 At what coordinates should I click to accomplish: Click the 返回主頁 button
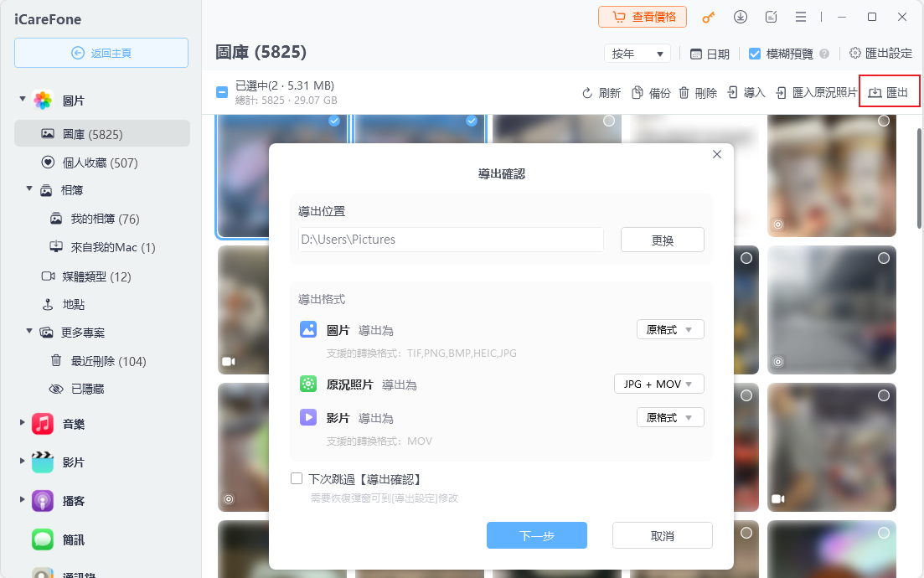(x=101, y=53)
